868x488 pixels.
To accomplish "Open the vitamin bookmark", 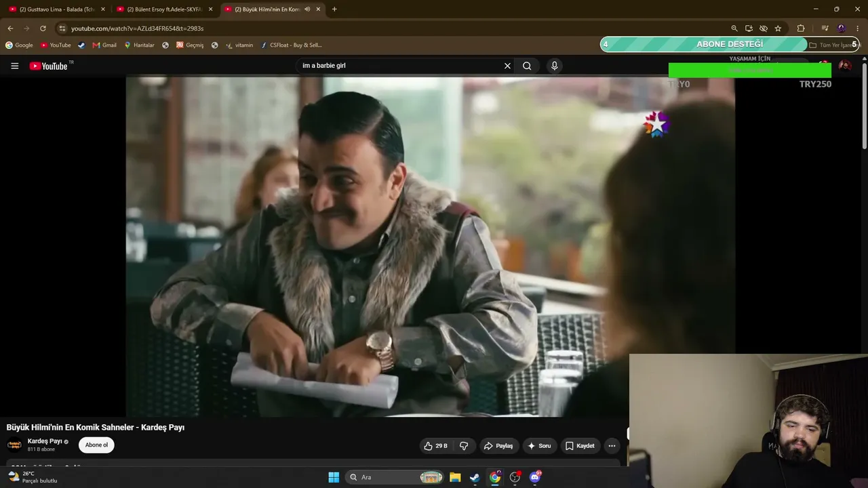I will 239,45.
